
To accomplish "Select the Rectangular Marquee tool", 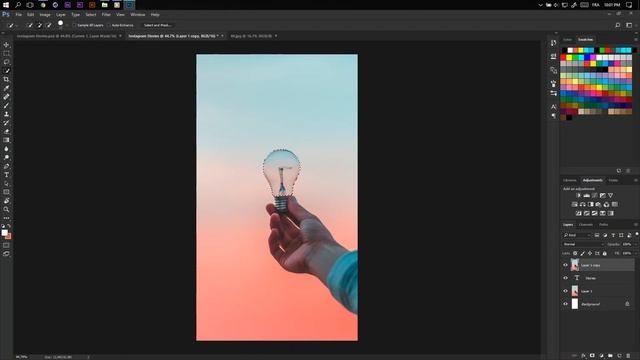I will coord(6,53).
